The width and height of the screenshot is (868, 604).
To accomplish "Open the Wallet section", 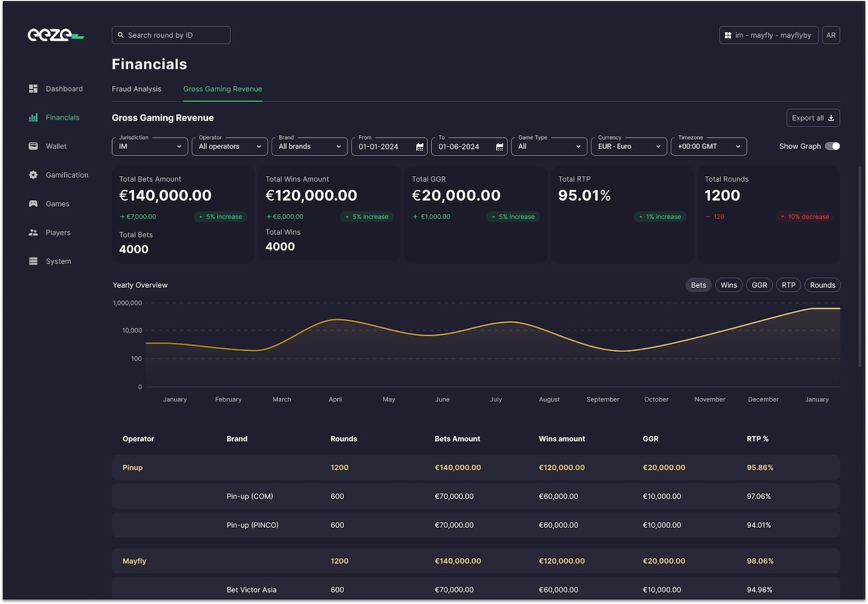I will tap(33, 146).
